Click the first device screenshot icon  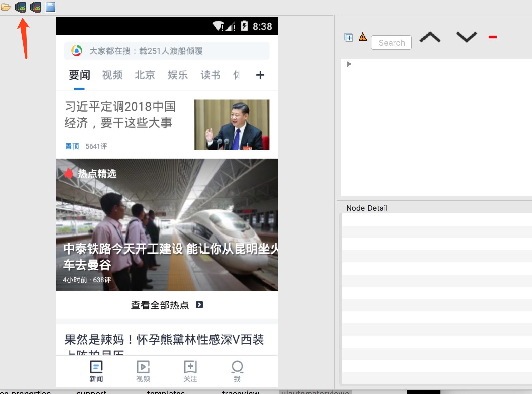[x=21, y=7]
